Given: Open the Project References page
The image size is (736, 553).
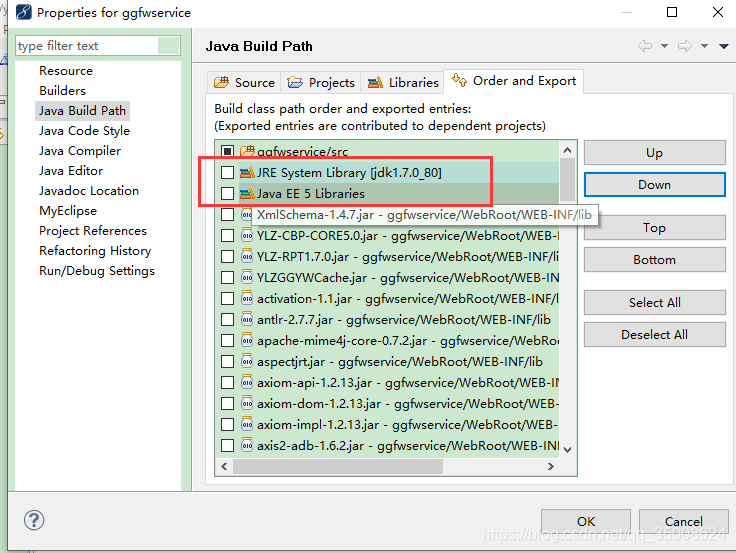Looking at the screenshot, I should (x=93, y=230).
